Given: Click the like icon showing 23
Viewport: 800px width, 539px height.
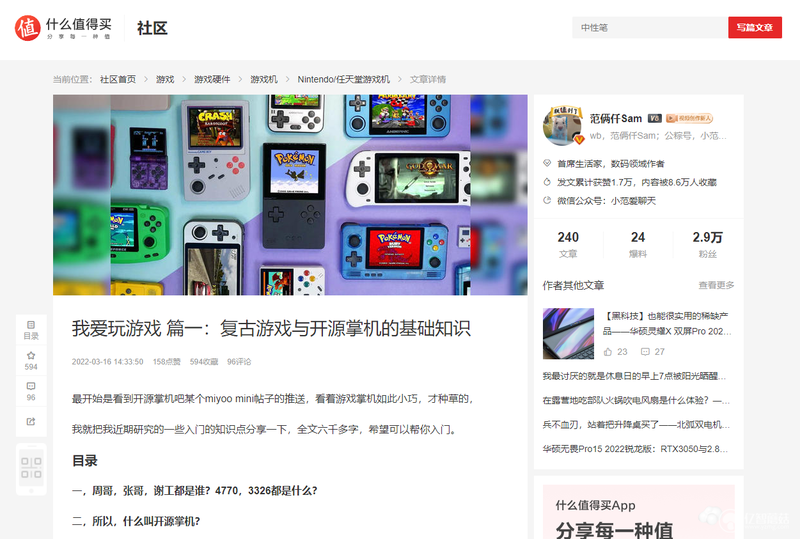Looking at the screenshot, I should (x=608, y=352).
